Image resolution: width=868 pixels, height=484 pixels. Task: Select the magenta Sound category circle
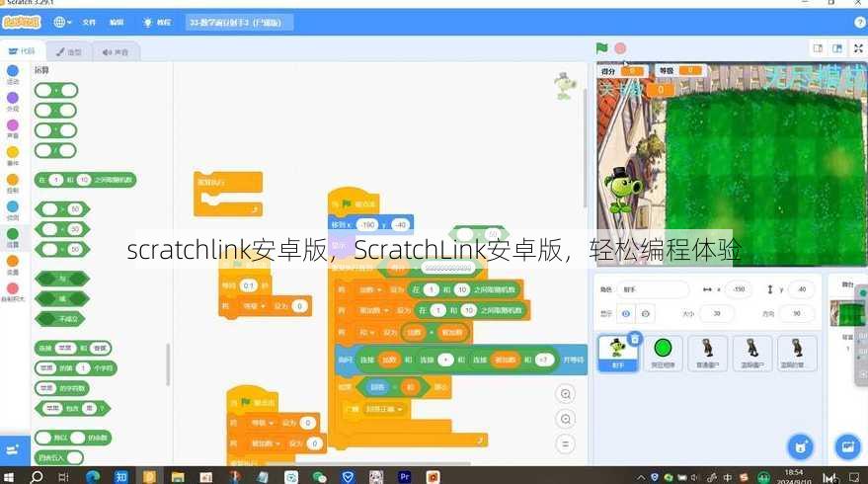[x=13, y=125]
